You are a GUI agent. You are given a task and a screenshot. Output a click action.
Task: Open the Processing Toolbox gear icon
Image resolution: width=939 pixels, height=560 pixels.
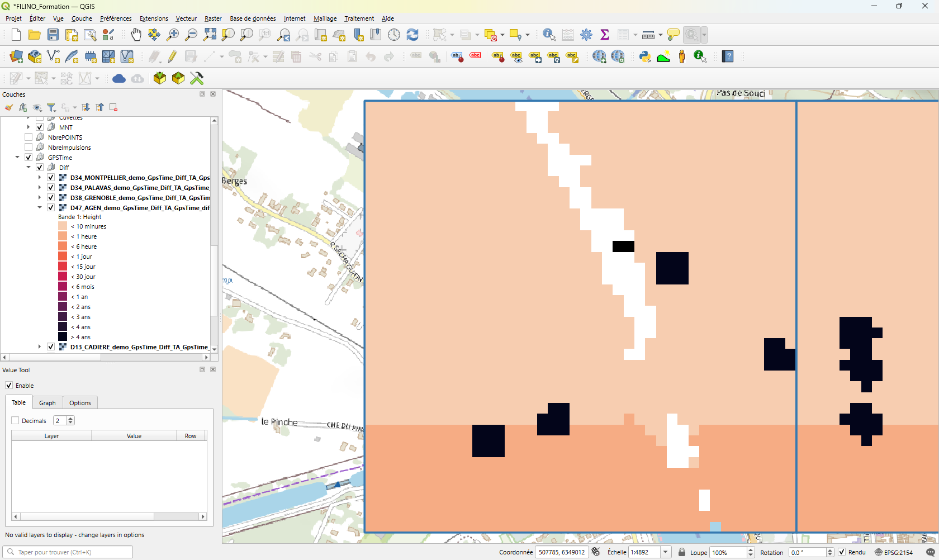pos(586,35)
